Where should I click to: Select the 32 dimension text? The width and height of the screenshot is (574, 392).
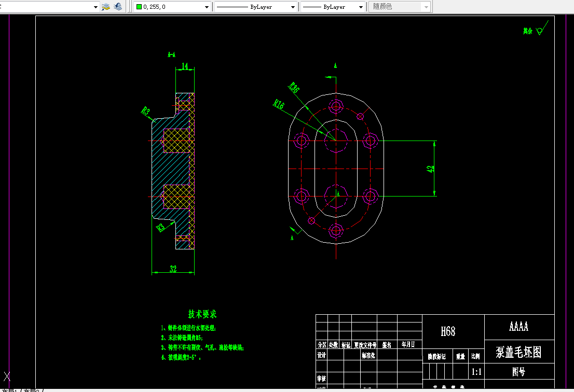tap(173, 269)
